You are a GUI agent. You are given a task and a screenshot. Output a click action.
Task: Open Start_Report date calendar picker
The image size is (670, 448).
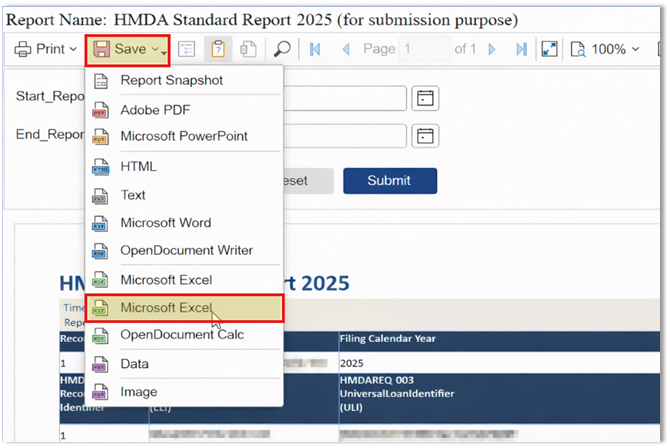pyautogui.click(x=427, y=97)
